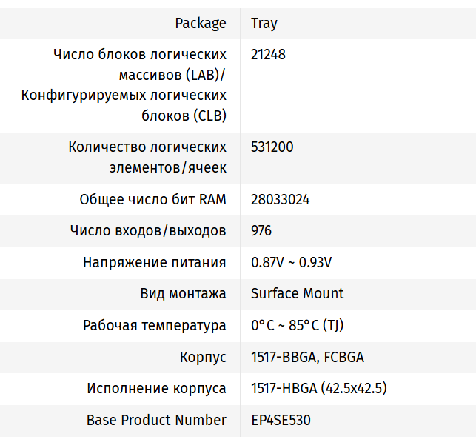Image resolution: width=476 pixels, height=448 pixels.
Task: Click the "Вид монтажа" label
Action: [x=183, y=293]
